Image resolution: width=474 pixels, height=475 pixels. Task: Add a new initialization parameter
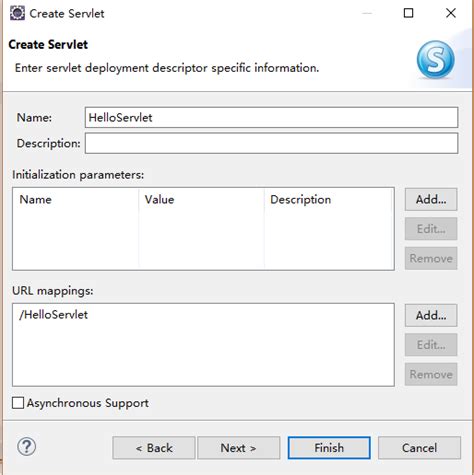point(431,199)
